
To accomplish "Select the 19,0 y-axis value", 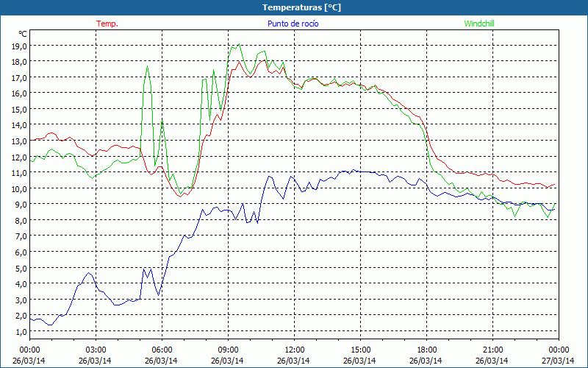I will 20,46.
